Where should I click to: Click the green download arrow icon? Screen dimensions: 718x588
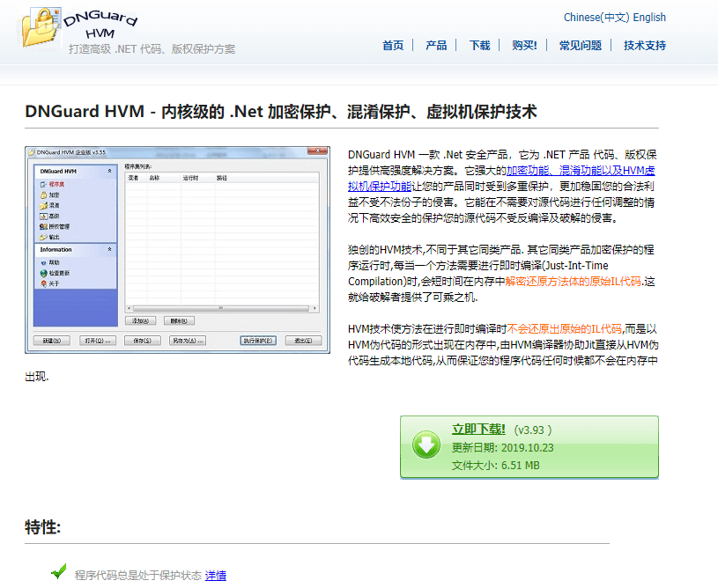pyautogui.click(x=426, y=445)
